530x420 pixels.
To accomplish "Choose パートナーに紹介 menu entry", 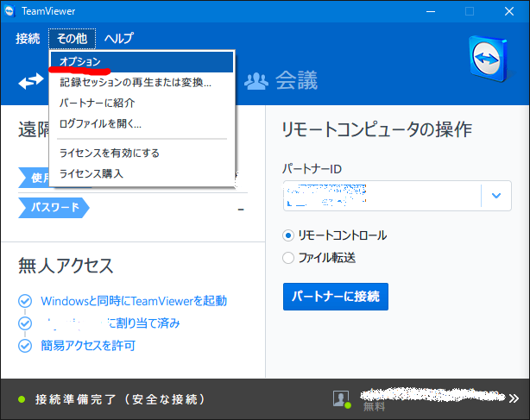I will 142,103.
